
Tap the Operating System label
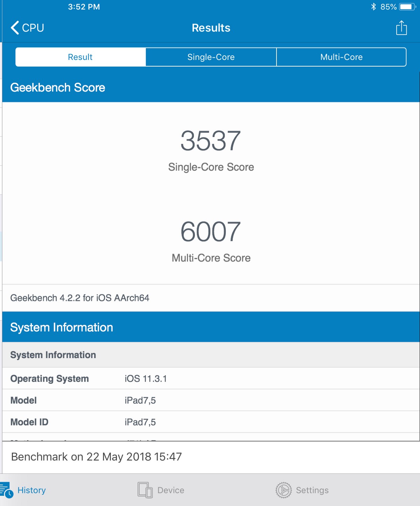coord(50,379)
